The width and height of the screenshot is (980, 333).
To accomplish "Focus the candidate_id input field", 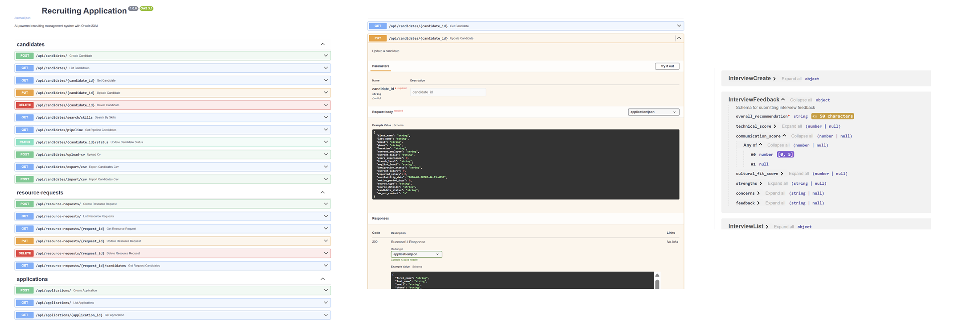I will 448,92.
